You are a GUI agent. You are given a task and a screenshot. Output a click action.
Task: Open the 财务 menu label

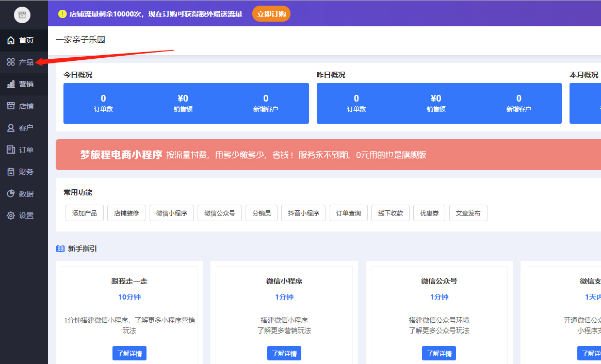26,172
